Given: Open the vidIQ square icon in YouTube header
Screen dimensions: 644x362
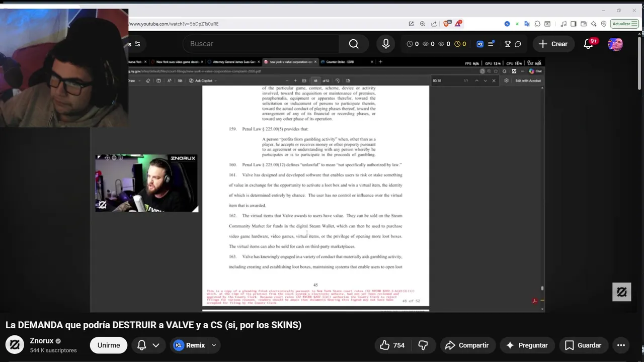Looking at the screenshot, I should click(x=480, y=44).
